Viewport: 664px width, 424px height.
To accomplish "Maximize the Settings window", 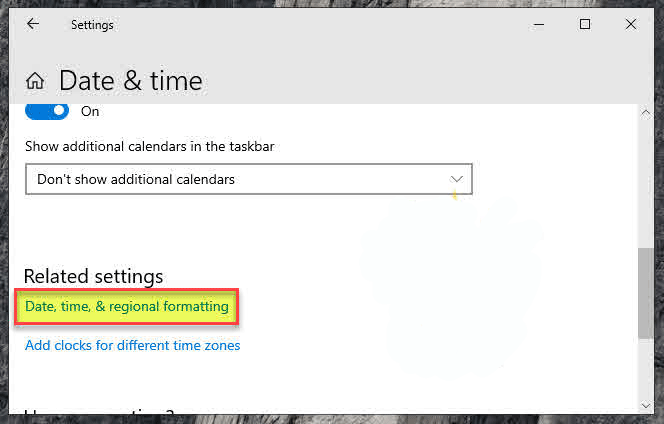I will click(585, 25).
